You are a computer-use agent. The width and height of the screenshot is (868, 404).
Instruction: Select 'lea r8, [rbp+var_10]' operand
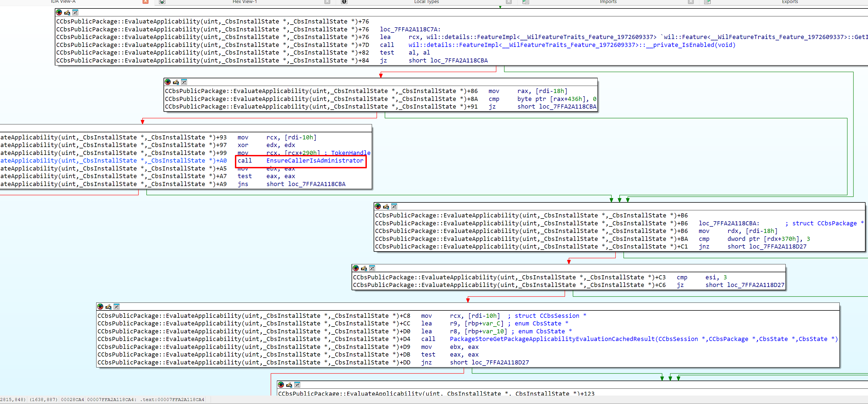click(x=478, y=331)
